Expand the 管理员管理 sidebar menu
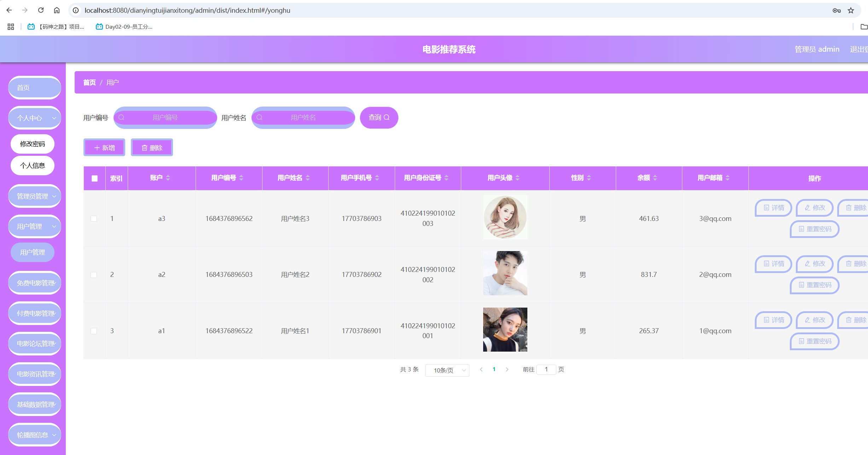 35,196
